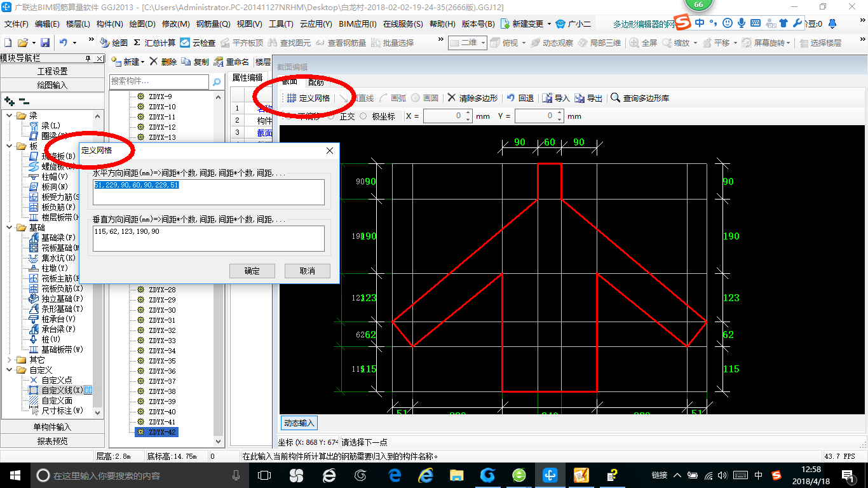Click pin icon of 模块导航栏 panel
Image resolution: width=868 pixels, height=488 pixels.
[88, 58]
